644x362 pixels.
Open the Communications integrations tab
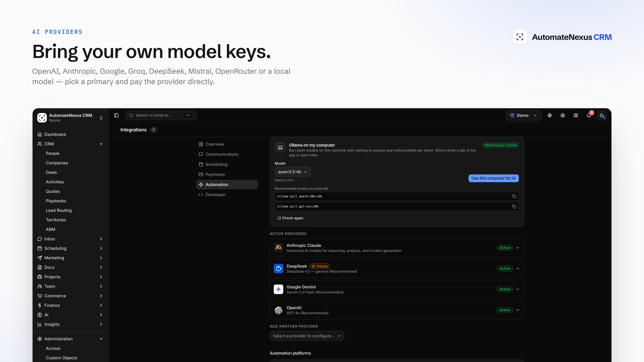pos(227,154)
